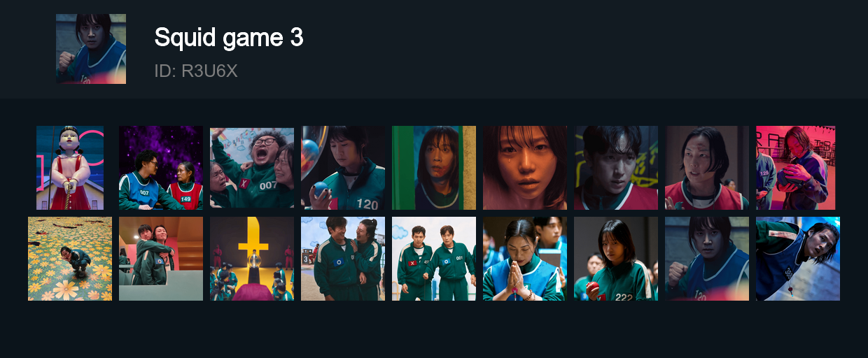Viewport: 868px width, 358px height.
Task: Open the shouting man with glasses 007 thumbnail
Action: click(x=252, y=168)
